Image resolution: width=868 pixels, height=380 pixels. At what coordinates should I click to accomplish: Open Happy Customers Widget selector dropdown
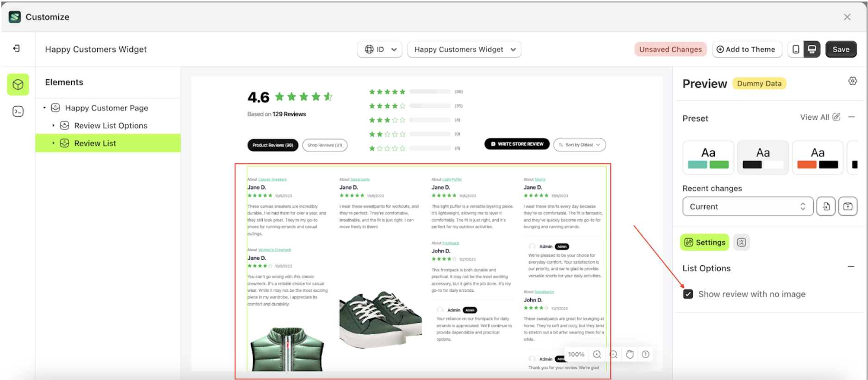464,49
